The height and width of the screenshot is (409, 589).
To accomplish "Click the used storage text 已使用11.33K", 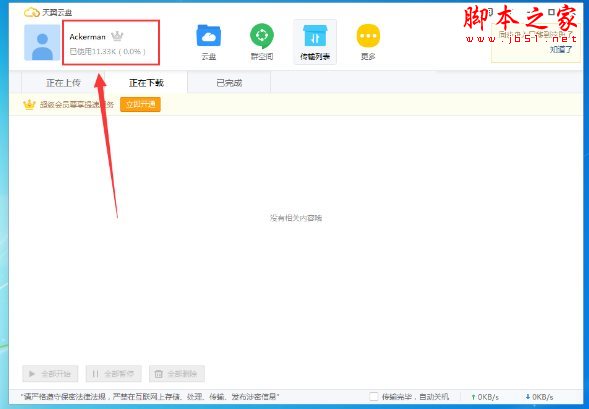I will 107,51.
